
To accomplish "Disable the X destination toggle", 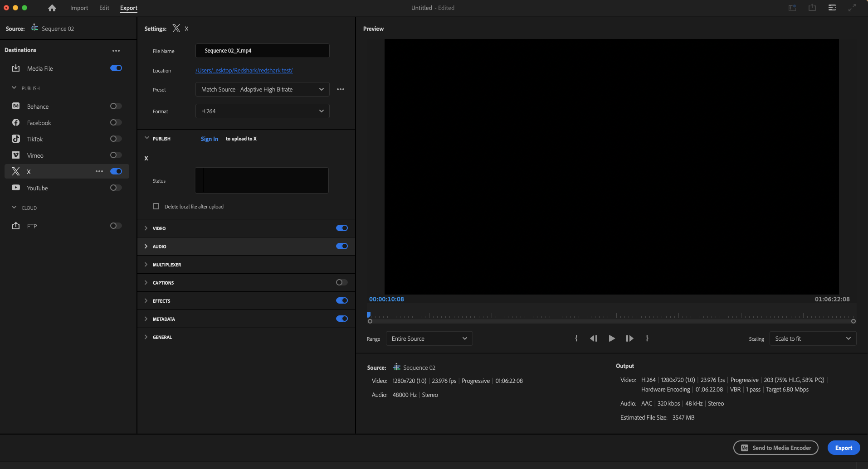I will tap(116, 171).
